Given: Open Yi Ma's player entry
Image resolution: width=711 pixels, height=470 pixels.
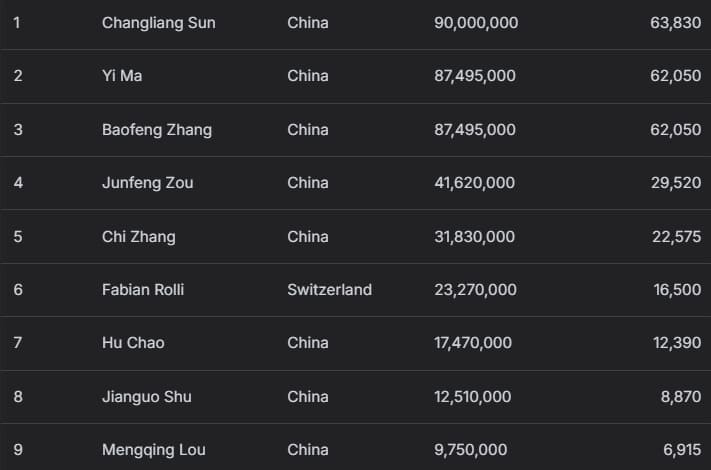Looking at the screenshot, I should [122, 76].
